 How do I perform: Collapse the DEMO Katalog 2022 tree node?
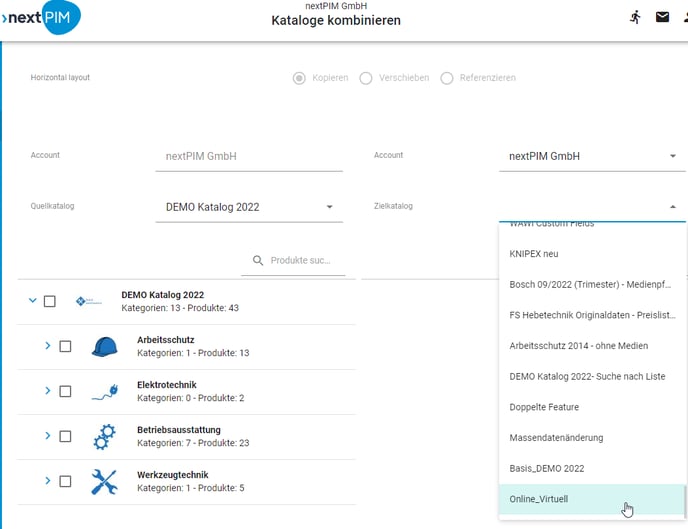(32, 300)
